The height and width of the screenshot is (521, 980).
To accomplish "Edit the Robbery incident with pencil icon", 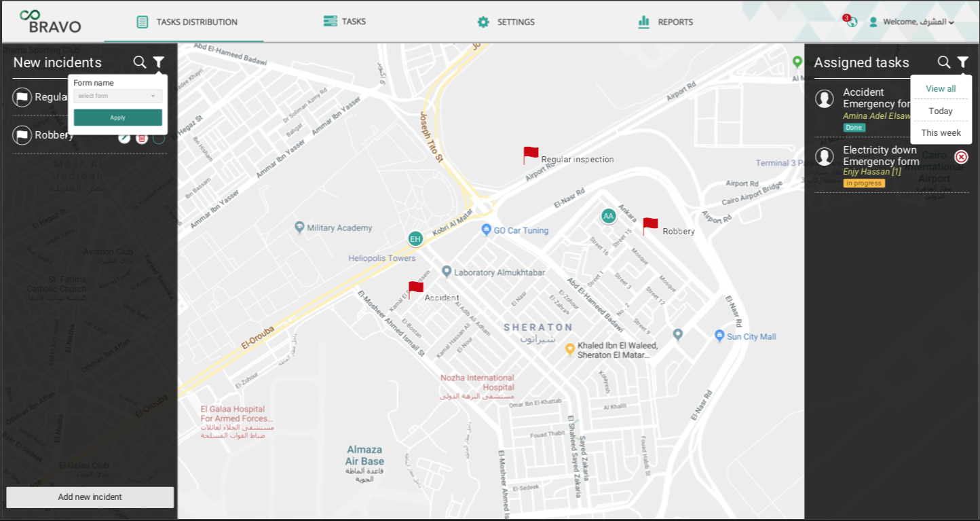I will tap(124, 138).
